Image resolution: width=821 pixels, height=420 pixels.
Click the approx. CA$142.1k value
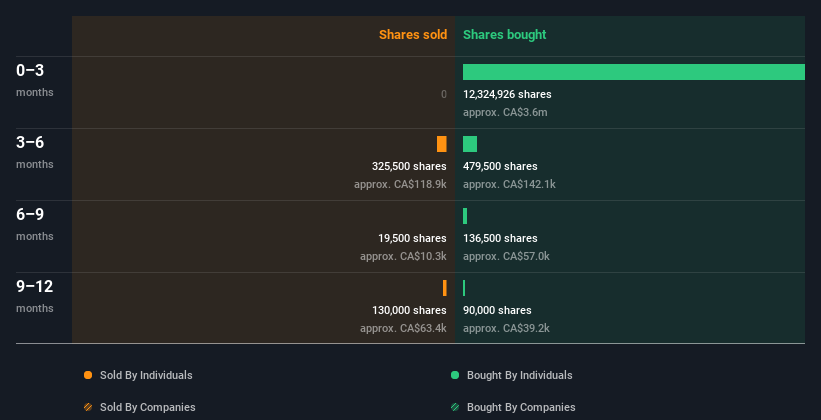[509, 184]
